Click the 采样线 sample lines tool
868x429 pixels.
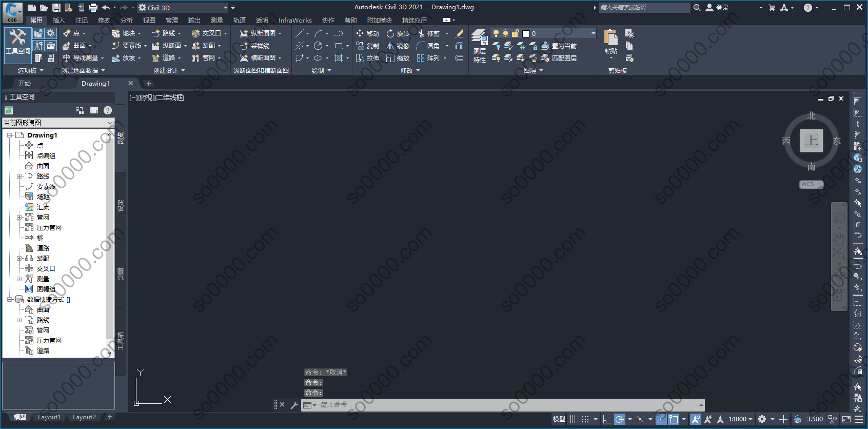tap(255, 46)
